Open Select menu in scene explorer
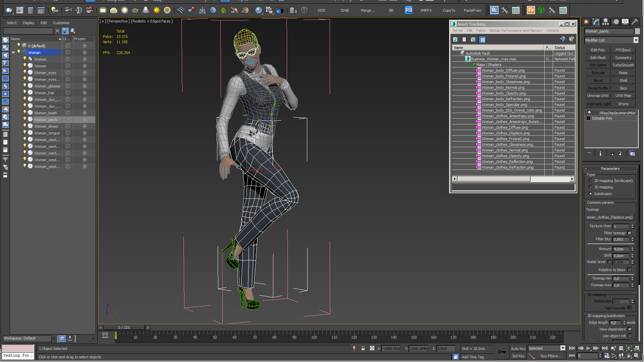Screen dimensions: 644x362 [x=12, y=23]
